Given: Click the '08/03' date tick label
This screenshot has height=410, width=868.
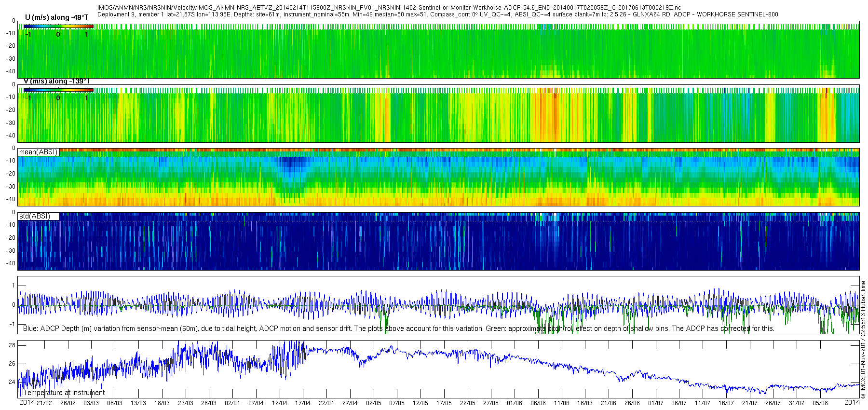Looking at the screenshot, I should (x=115, y=403).
